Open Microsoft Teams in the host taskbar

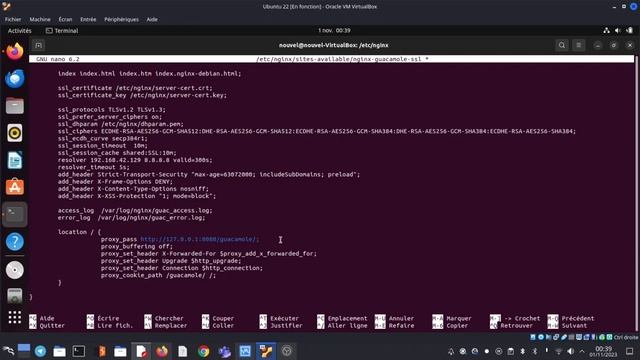(x=224, y=351)
